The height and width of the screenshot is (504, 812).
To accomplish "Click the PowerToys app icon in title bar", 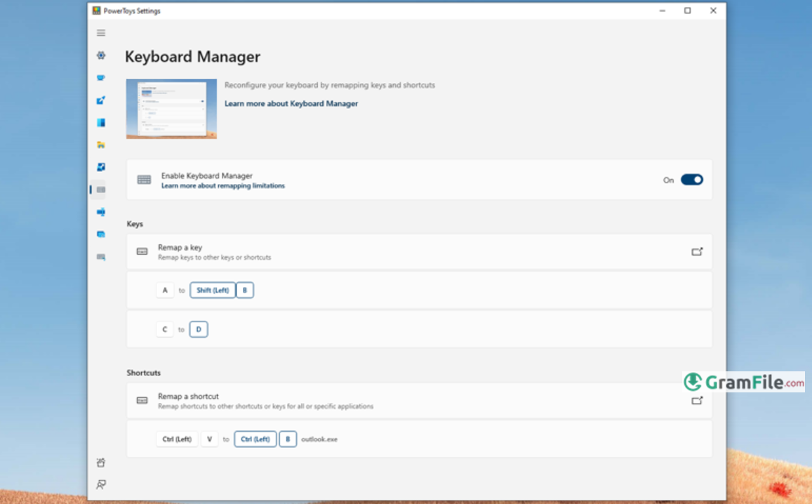I will pyautogui.click(x=96, y=11).
